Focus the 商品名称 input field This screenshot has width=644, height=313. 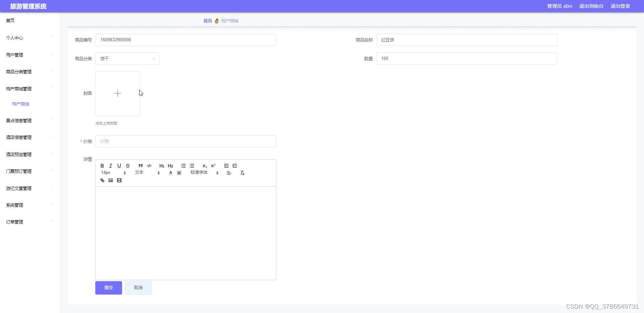click(x=467, y=40)
